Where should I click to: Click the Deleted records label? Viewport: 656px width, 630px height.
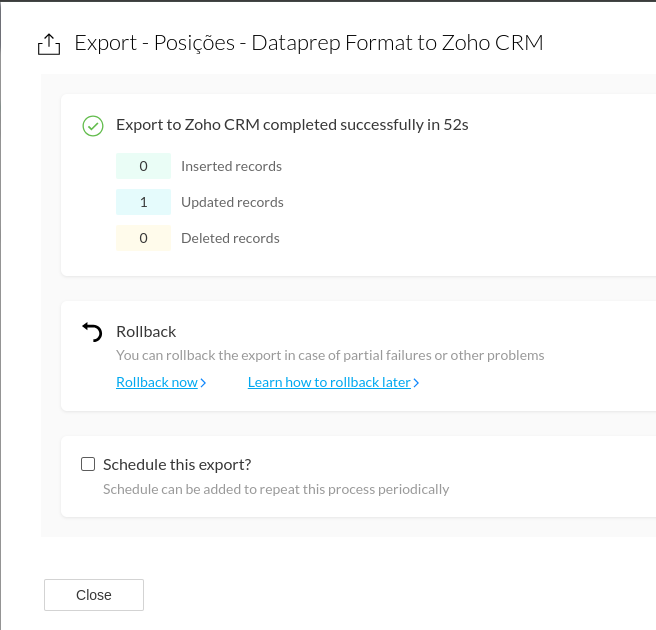click(x=230, y=238)
